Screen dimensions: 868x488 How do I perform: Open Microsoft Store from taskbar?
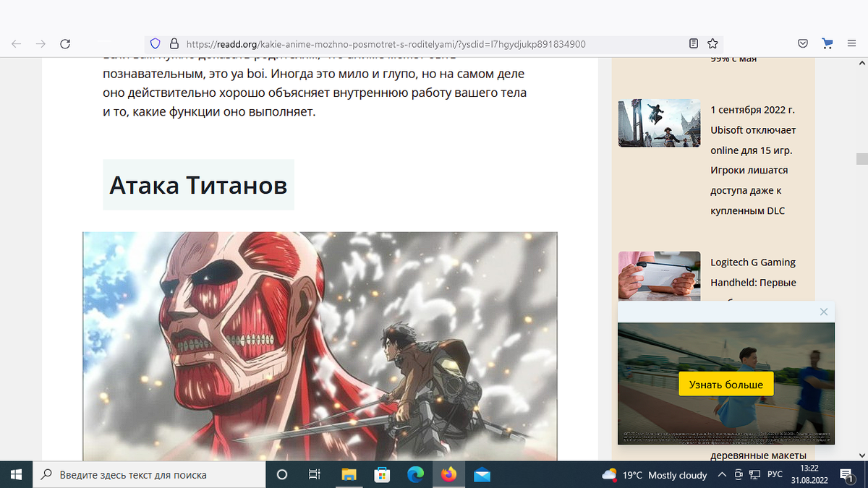click(x=382, y=474)
